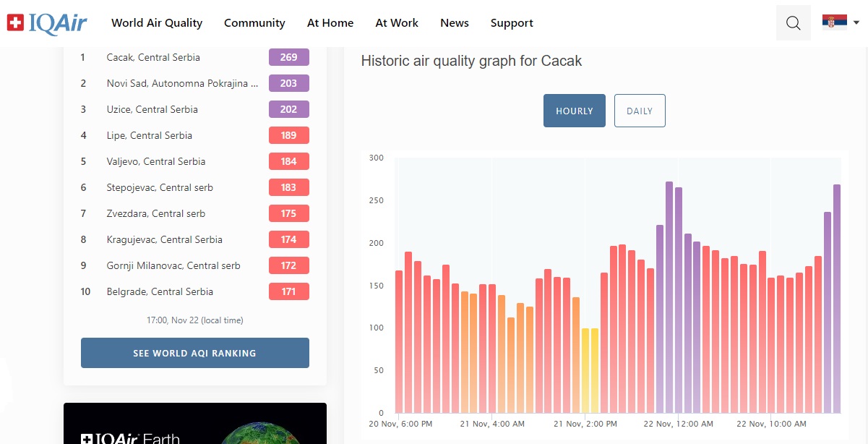Click the tallest purple bar in graph

[x=669, y=297]
